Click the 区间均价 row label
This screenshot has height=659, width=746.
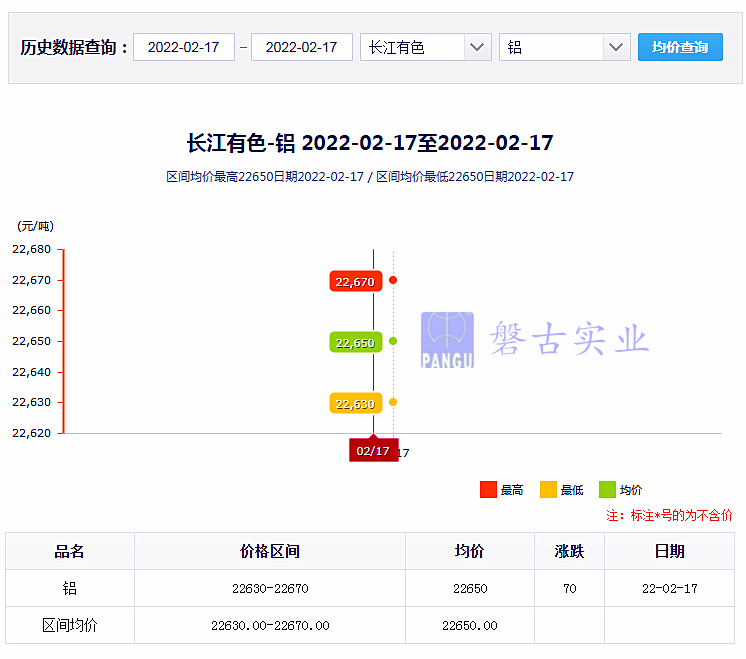(69, 625)
